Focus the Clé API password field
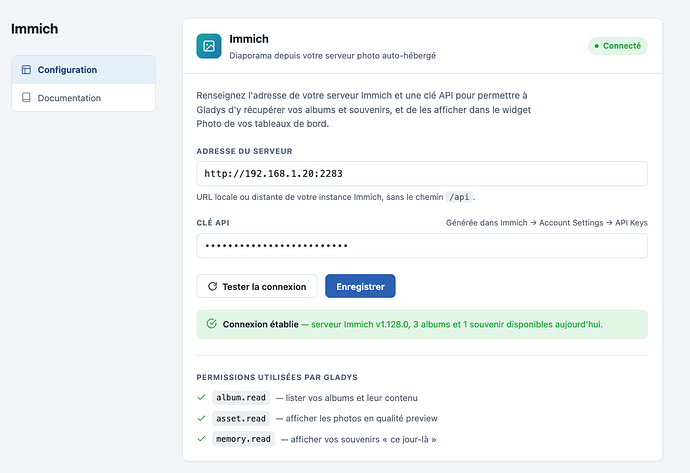The width and height of the screenshot is (690, 473). [422, 246]
